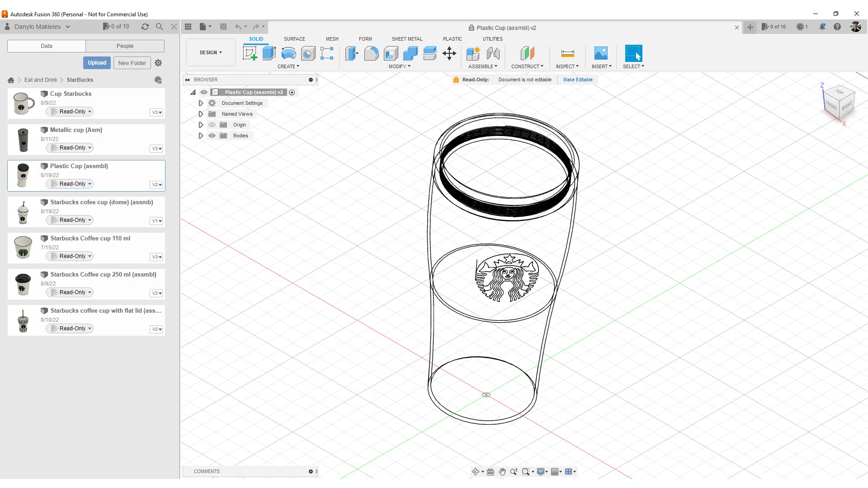This screenshot has height=488, width=868.
Task: Search the data panel
Action: coord(159,27)
